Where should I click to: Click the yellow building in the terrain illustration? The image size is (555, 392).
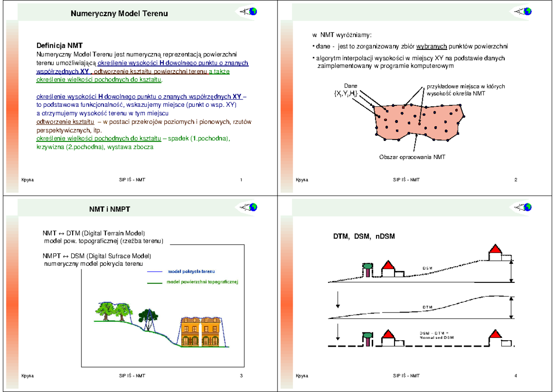pyautogui.click(x=200, y=331)
